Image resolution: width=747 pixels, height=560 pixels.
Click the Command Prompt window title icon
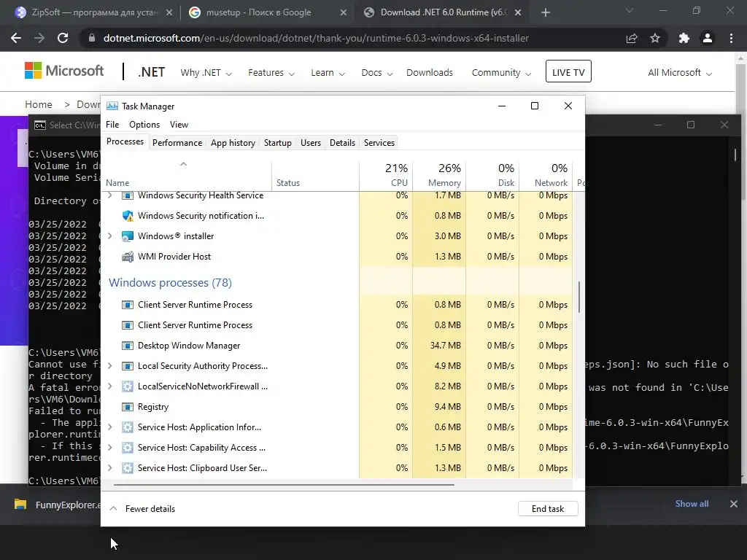[x=40, y=125]
